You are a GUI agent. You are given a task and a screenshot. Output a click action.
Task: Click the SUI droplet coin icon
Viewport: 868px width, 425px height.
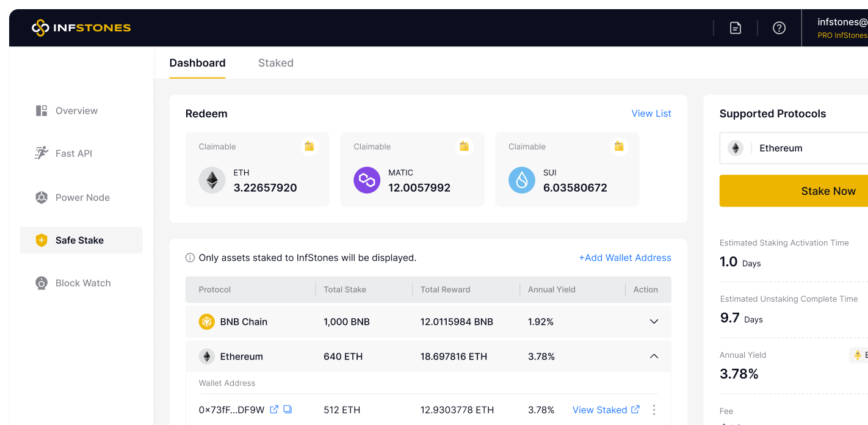[x=522, y=180]
